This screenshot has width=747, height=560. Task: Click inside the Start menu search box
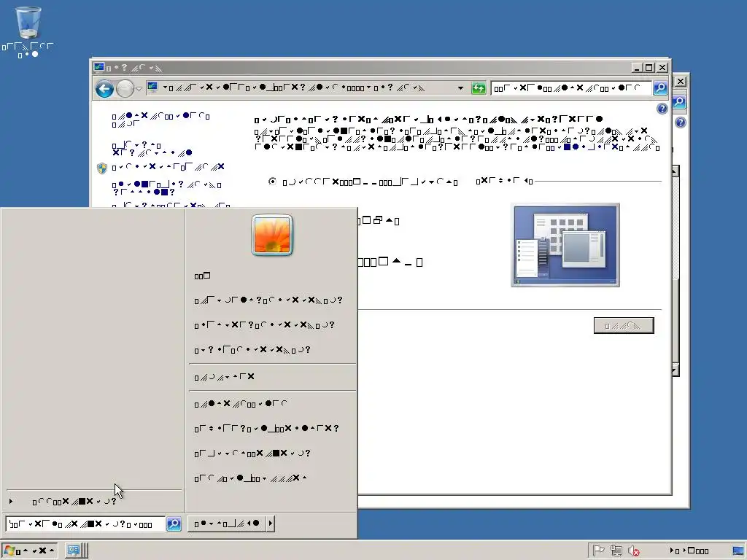85,524
